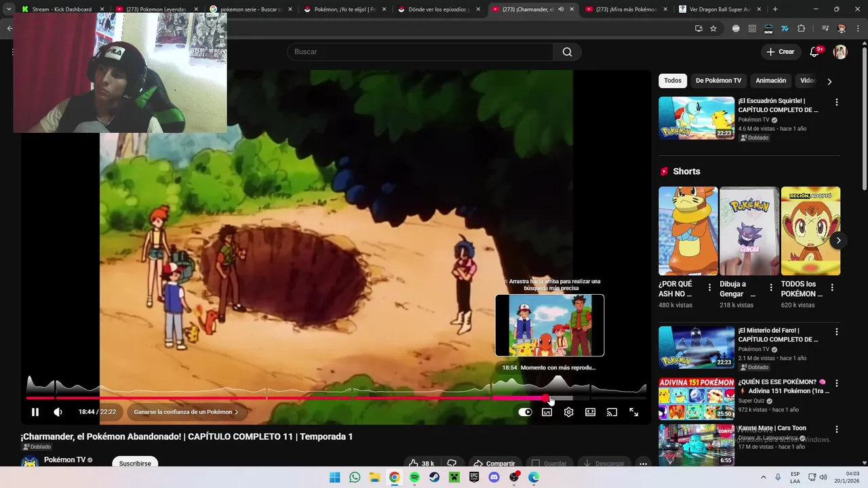This screenshot has height=488, width=868.
Task: Open Steam from the taskbar
Action: 434,477
